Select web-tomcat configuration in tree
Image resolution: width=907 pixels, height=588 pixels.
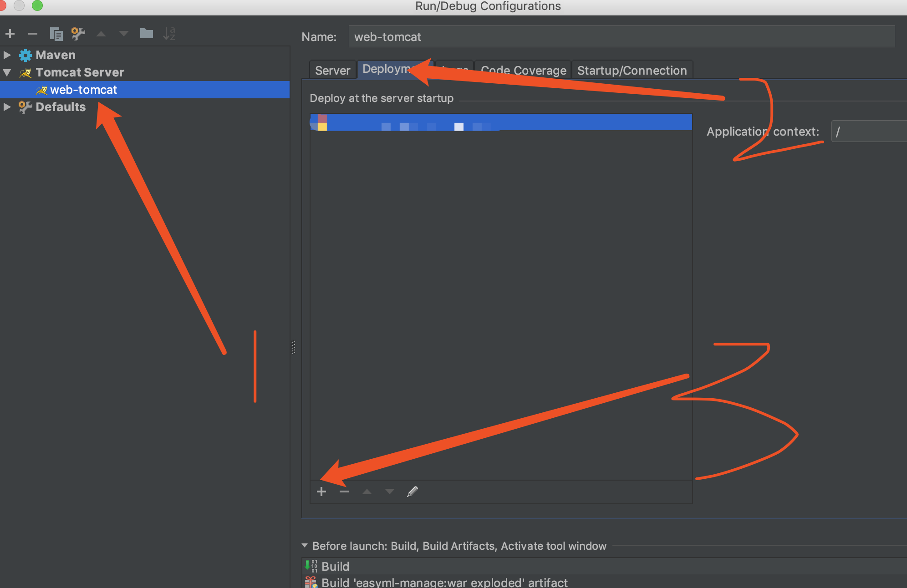pos(145,90)
